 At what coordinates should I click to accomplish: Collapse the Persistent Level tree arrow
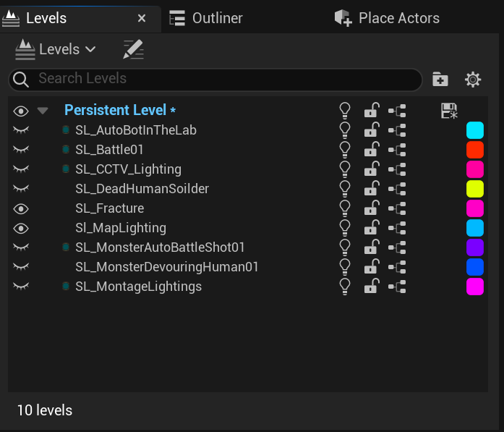[x=43, y=111]
